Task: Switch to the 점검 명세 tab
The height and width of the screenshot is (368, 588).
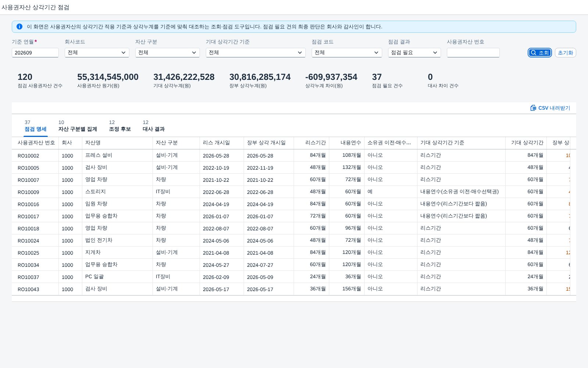Action: (x=36, y=126)
